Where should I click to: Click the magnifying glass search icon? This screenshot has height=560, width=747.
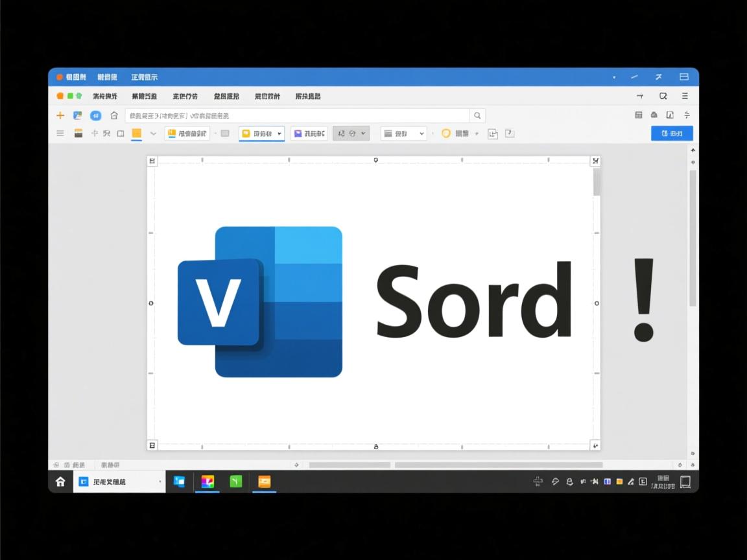(x=477, y=115)
